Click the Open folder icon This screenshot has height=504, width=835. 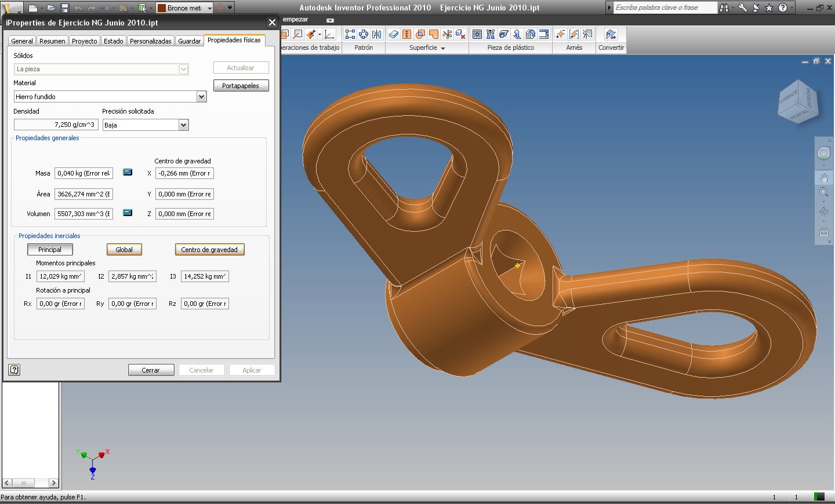coord(52,8)
